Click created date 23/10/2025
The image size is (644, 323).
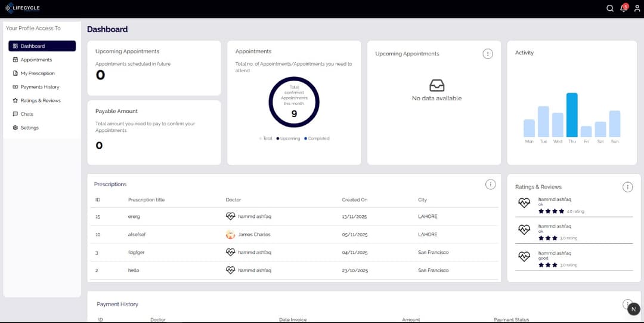[355, 270]
